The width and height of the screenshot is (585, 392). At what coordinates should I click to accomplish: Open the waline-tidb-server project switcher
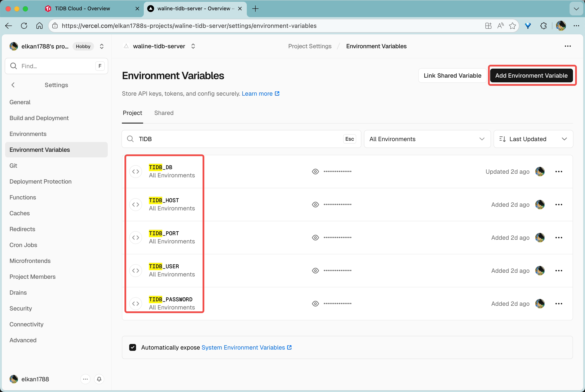[x=193, y=46]
